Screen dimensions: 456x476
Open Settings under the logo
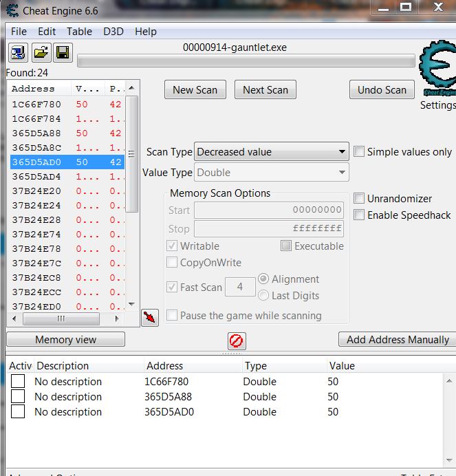point(438,105)
